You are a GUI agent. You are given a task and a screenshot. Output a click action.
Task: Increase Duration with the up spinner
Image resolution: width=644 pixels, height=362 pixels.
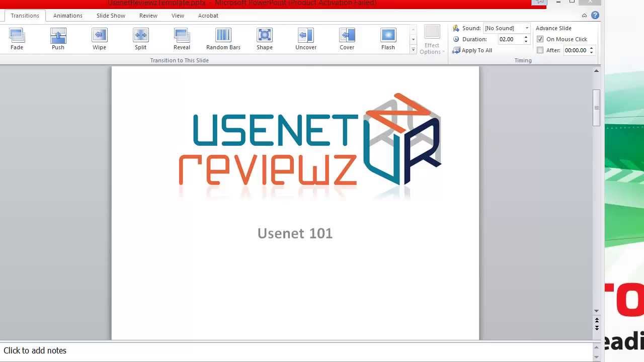[x=526, y=37]
